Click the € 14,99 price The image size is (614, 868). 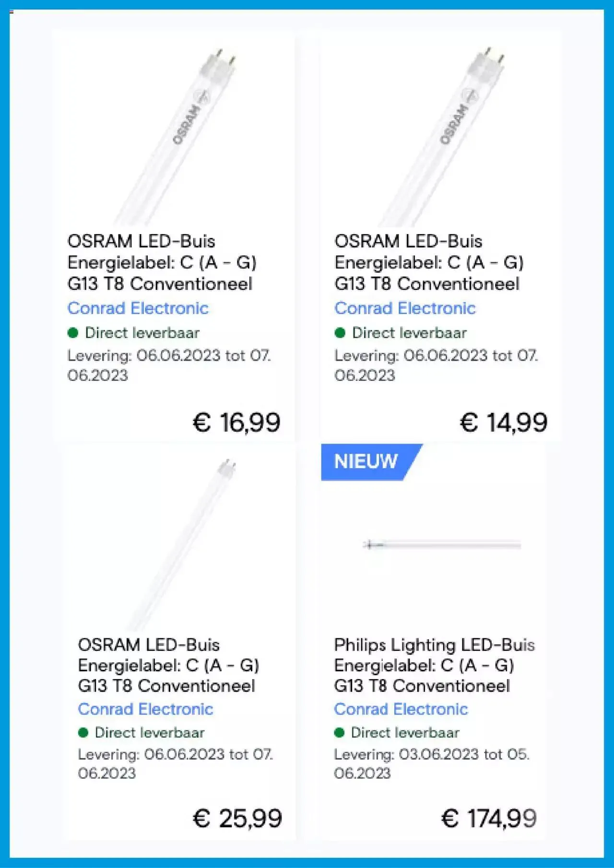pyautogui.click(x=504, y=422)
